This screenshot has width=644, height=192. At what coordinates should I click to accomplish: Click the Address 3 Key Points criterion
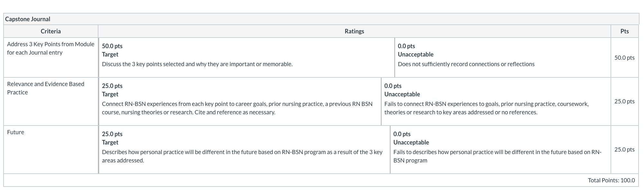(51, 48)
